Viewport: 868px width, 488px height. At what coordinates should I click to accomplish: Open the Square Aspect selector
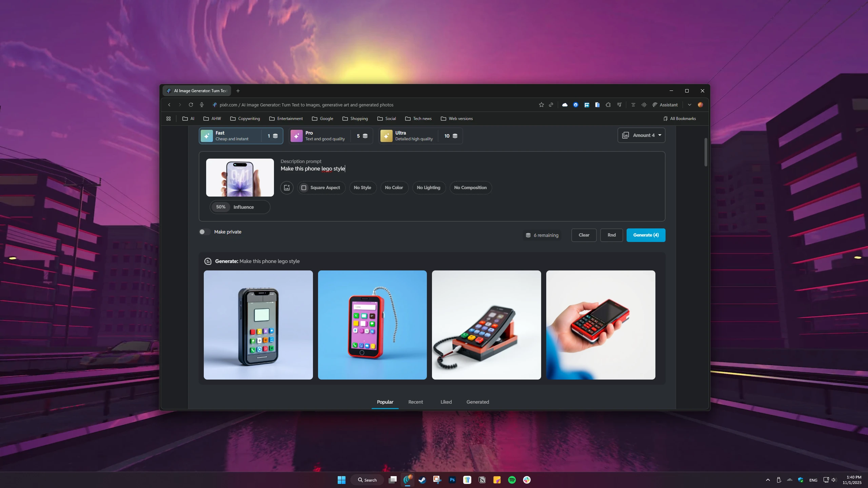pyautogui.click(x=321, y=188)
